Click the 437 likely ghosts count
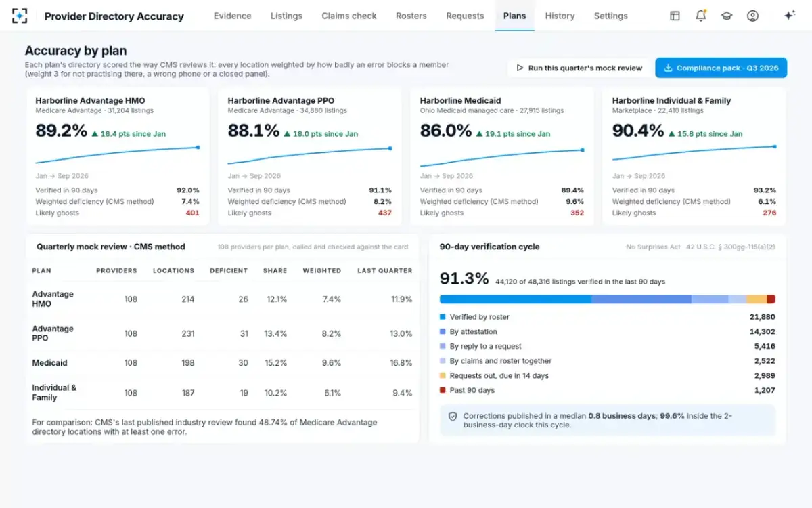The width and height of the screenshot is (812, 508). tap(385, 213)
